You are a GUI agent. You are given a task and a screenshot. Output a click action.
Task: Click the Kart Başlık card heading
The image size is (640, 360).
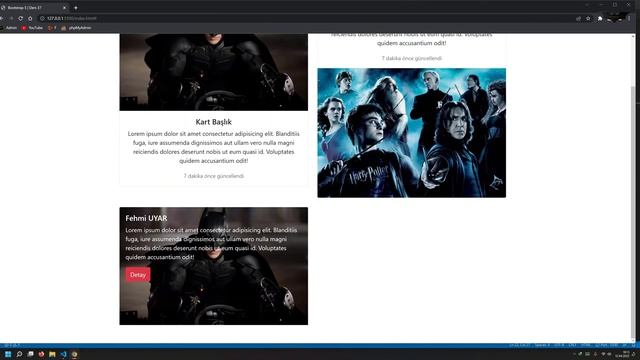tap(213, 122)
